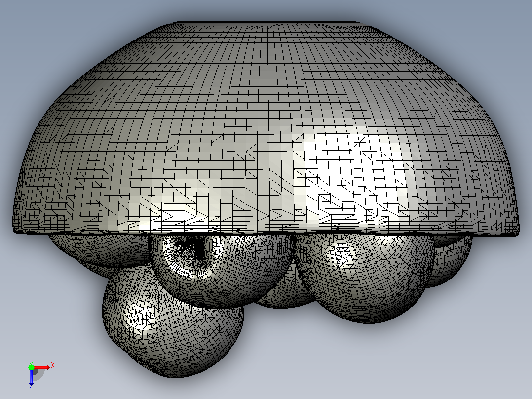This screenshot has height=399, width=532.
Task: Select the lowest hanging sphere mesh
Action: 173,322
